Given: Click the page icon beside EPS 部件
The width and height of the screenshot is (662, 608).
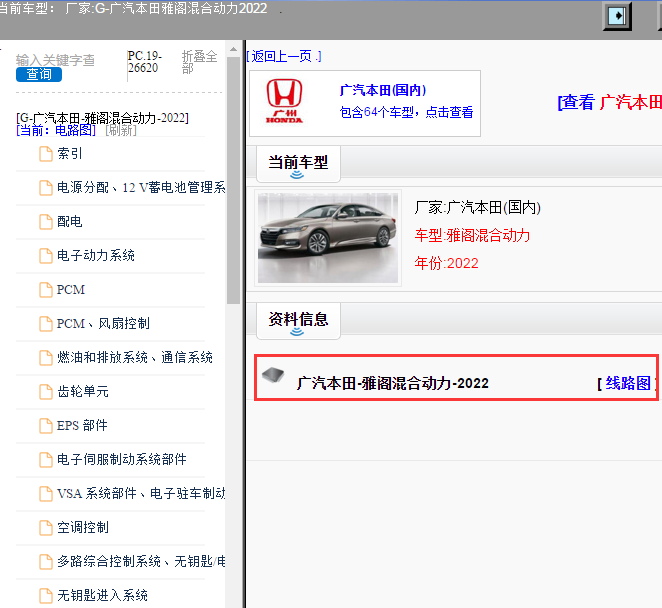Looking at the screenshot, I should (46, 426).
